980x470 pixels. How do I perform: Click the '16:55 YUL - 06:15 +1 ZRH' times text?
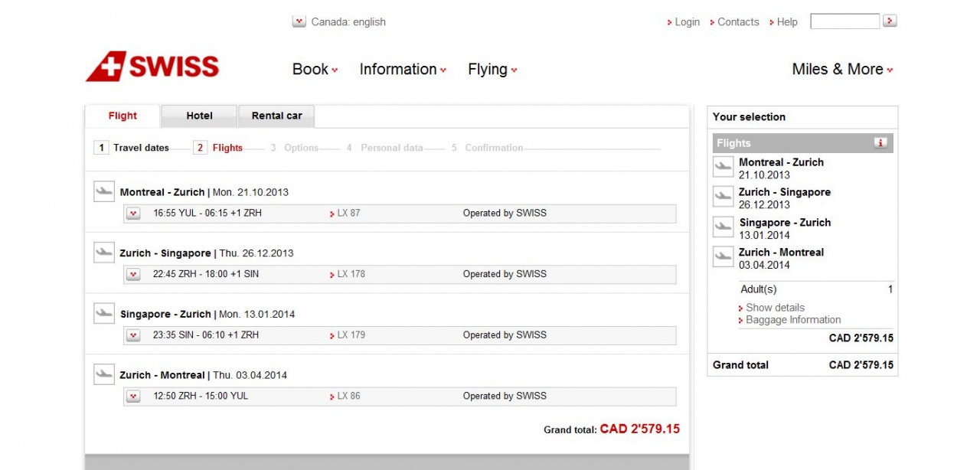[x=207, y=214]
